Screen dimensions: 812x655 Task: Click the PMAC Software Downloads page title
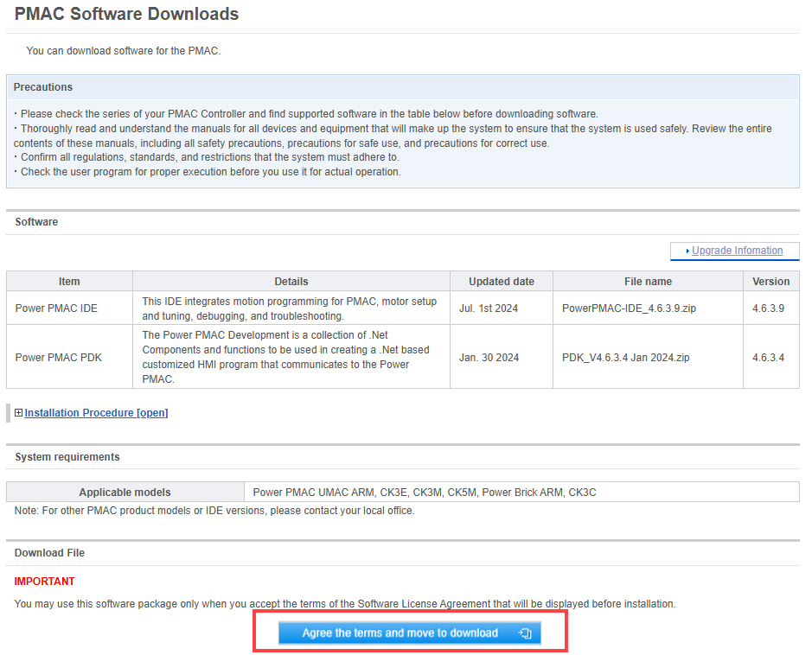coord(126,14)
